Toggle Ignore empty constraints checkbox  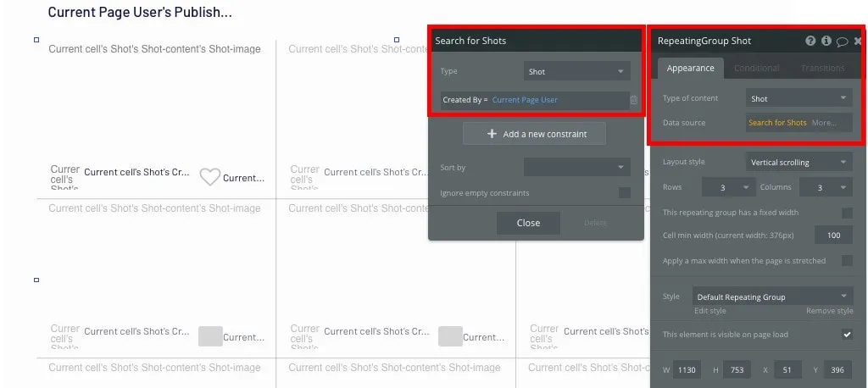coord(625,193)
